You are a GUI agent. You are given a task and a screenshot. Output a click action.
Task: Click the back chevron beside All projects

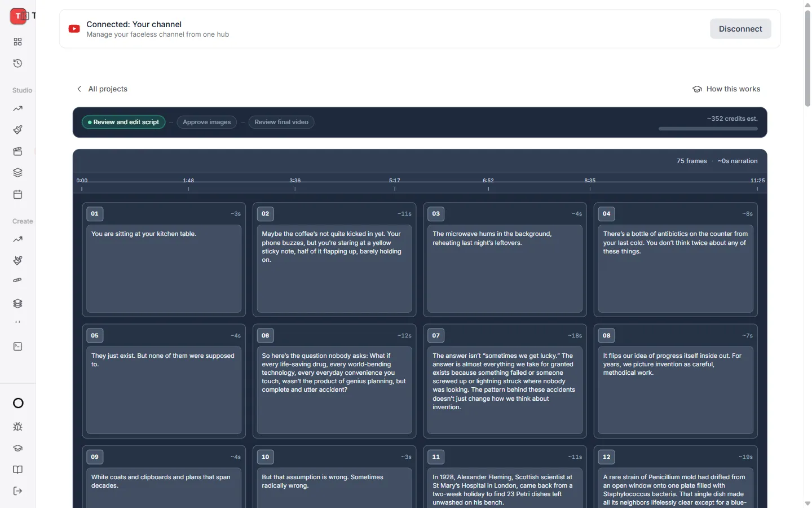tap(79, 89)
